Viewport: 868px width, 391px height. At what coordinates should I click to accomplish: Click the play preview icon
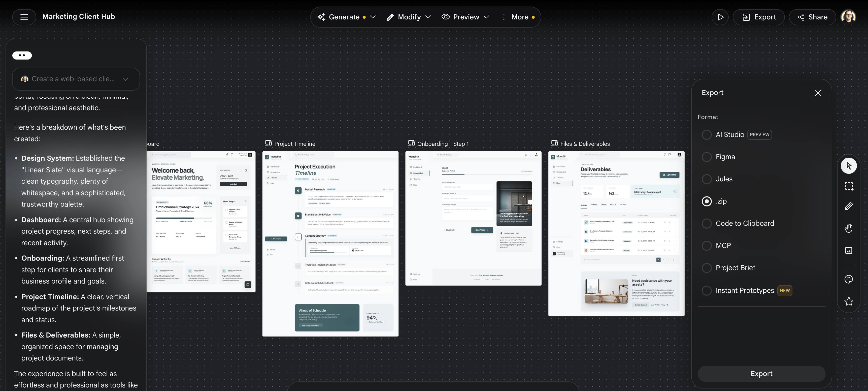click(x=720, y=17)
